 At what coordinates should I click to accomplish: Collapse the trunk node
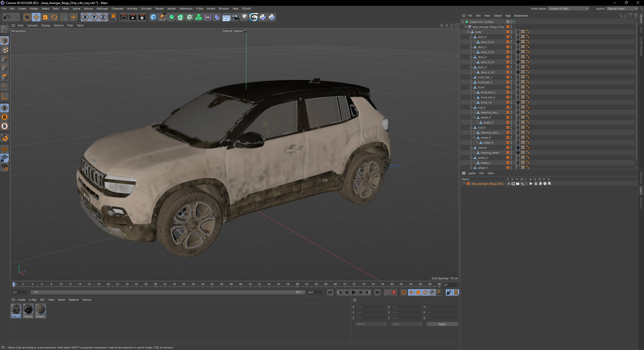pos(471,87)
